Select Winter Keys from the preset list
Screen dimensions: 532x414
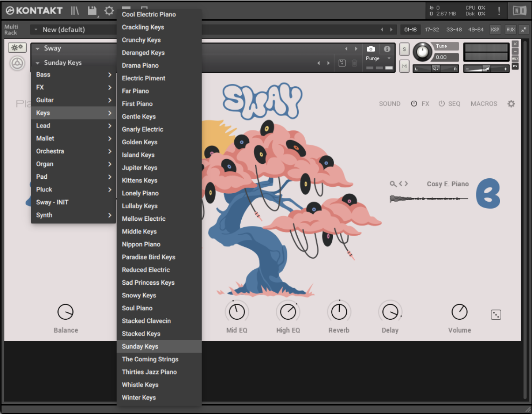coord(139,397)
